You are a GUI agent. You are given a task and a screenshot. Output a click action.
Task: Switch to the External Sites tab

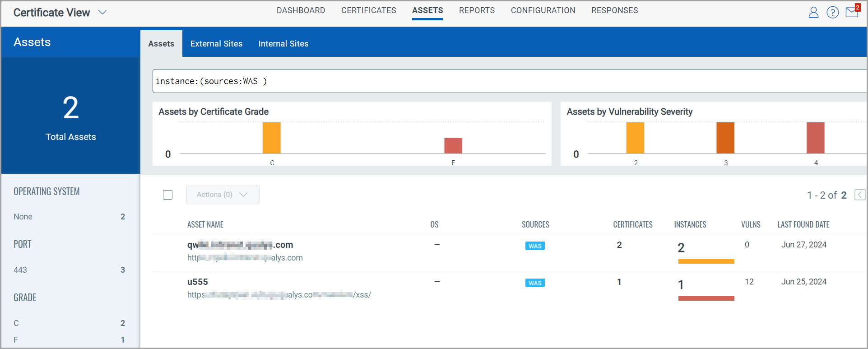coord(216,44)
